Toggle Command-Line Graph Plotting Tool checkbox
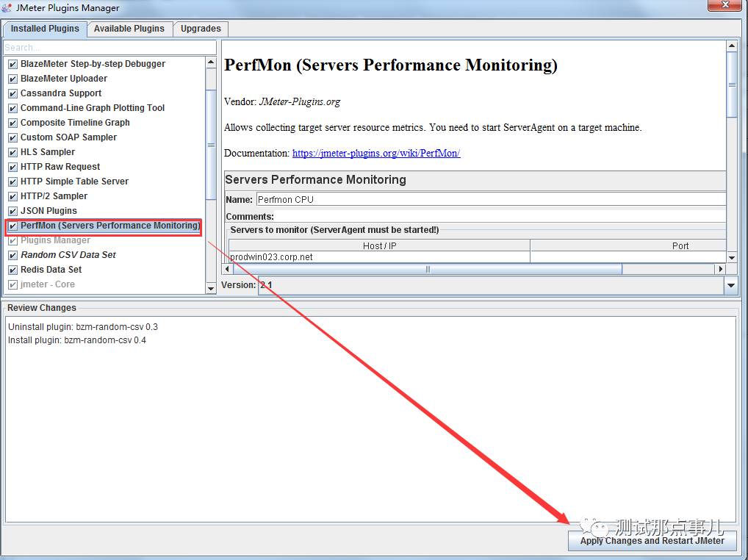The width and height of the screenshot is (748, 560). click(13, 109)
